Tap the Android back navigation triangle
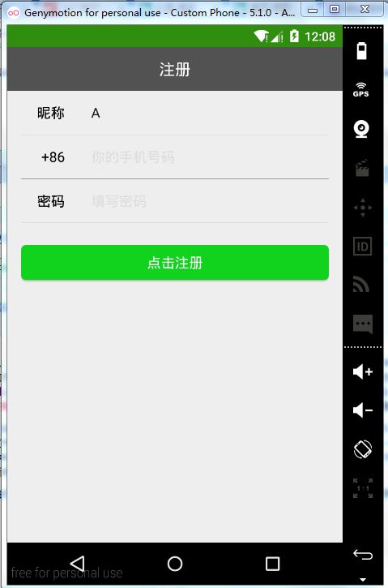 (x=78, y=563)
